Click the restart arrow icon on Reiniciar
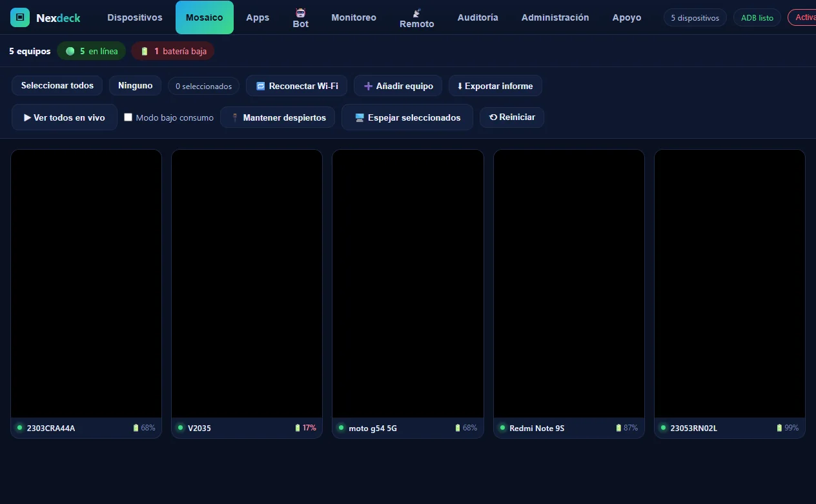The width and height of the screenshot is (816, 504). pos(493,117)
